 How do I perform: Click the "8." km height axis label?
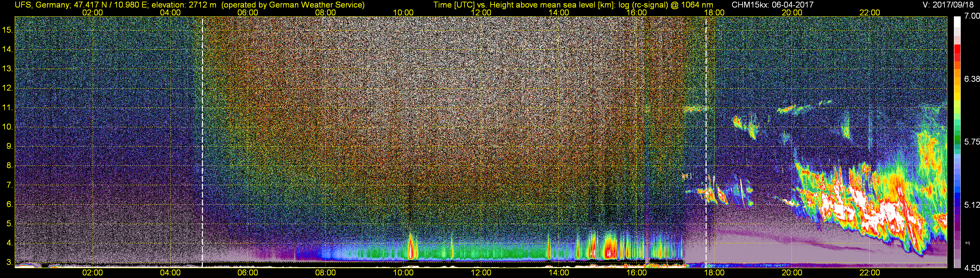coord(9,166)
